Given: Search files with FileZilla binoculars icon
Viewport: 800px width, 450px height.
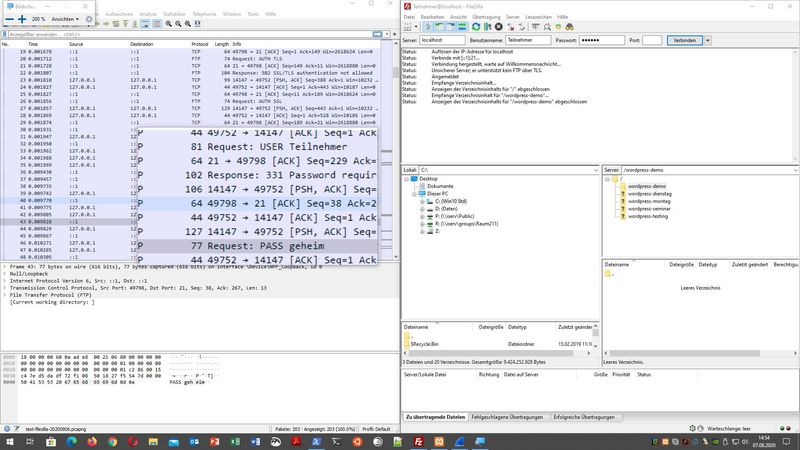Looking at the screenshot, I should click(x=569, y=27).
